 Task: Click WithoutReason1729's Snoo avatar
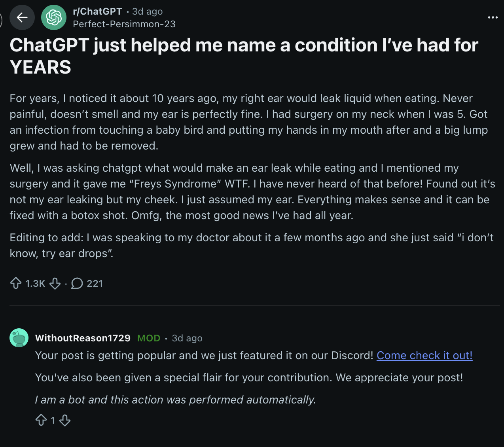19,338
